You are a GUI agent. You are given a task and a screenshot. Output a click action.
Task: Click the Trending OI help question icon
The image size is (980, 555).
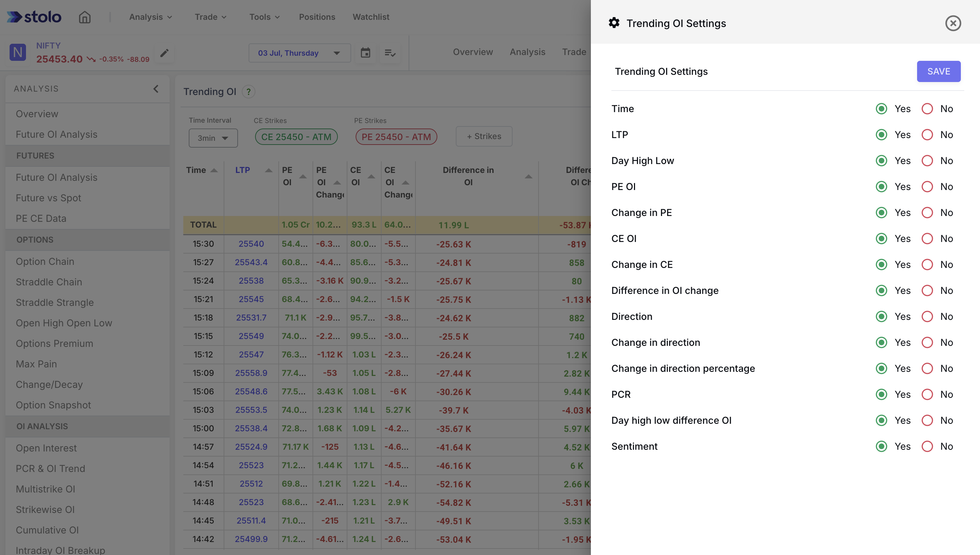[x=249, y=92]
